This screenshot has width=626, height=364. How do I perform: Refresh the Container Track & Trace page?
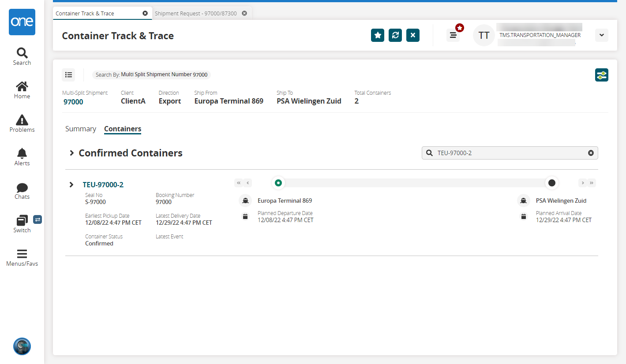click(x=395, y=35)
